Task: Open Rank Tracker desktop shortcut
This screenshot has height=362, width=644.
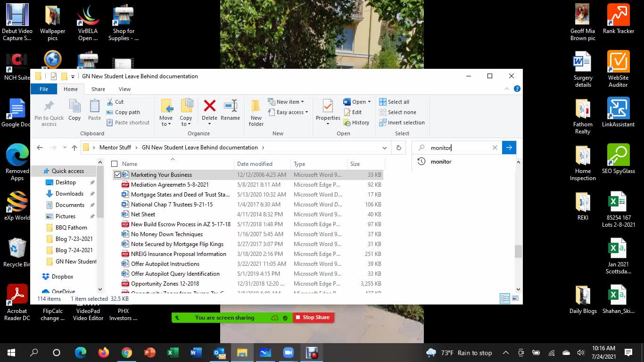Action: coord(619,19)
